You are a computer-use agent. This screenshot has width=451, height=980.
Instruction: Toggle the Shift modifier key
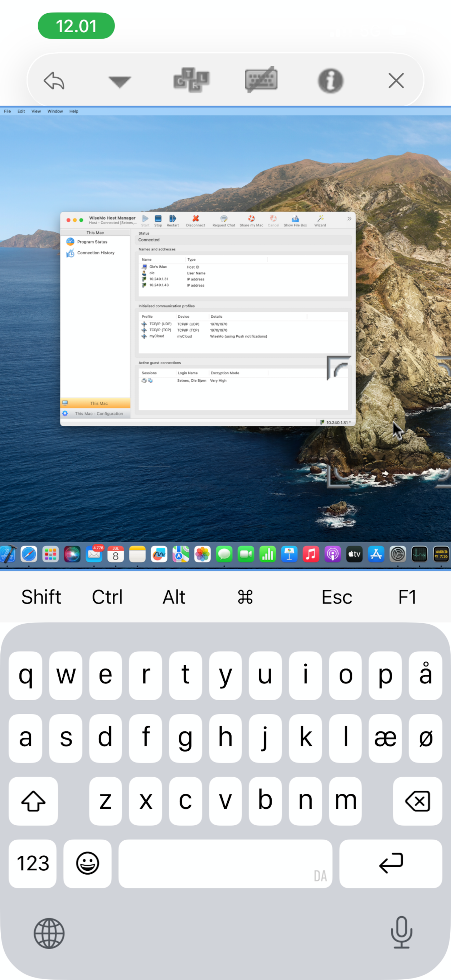point(41,597)
